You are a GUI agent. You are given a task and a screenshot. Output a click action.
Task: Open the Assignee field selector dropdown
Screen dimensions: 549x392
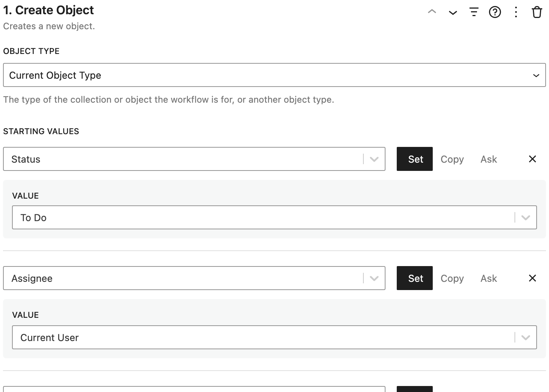pyautogui.click(x=194, y=278)
